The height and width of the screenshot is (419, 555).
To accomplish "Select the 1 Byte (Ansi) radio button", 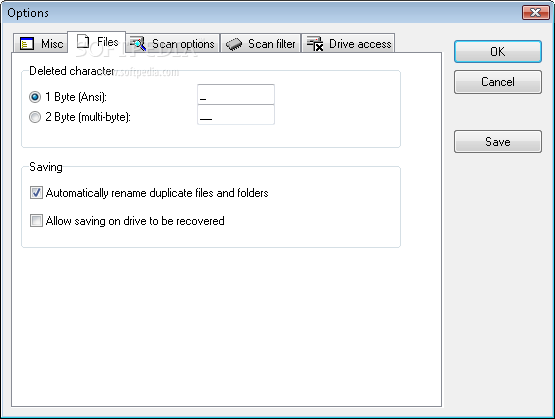I will click(x=35, y=97).
